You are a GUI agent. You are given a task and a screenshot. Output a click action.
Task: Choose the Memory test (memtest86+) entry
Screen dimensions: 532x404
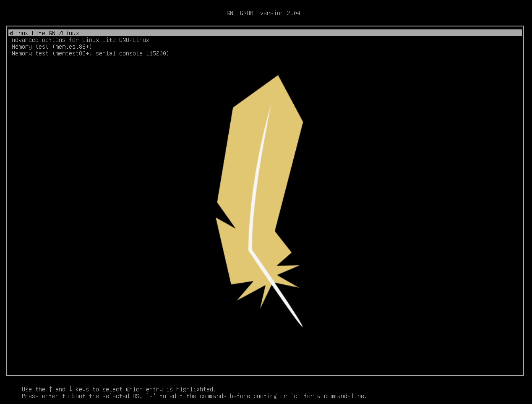point(52,47)
